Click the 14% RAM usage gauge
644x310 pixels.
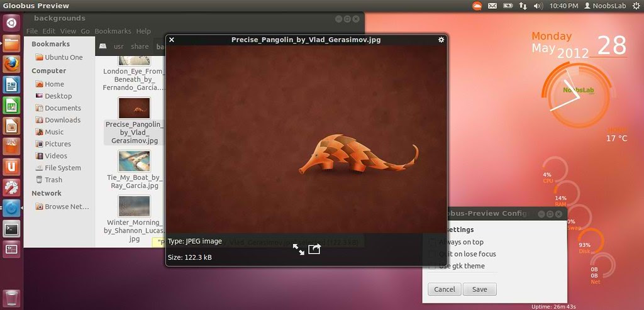coord(567,195)
